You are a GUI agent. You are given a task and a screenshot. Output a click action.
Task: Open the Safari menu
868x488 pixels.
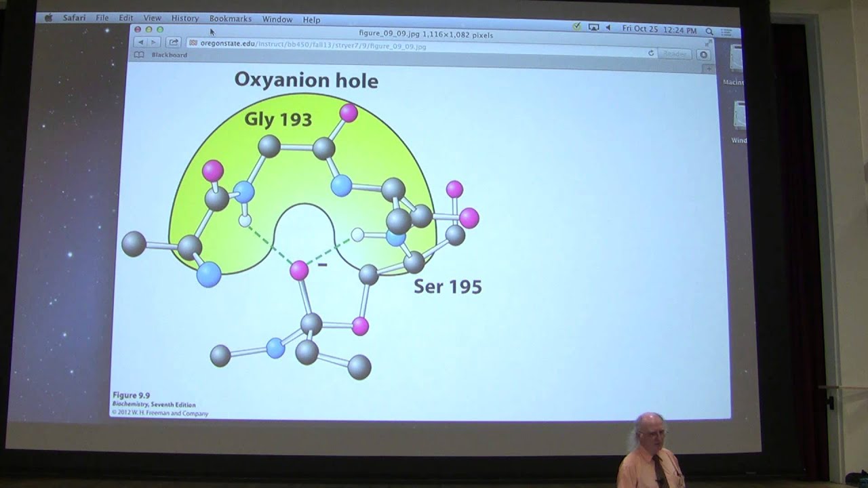point(74,18)
